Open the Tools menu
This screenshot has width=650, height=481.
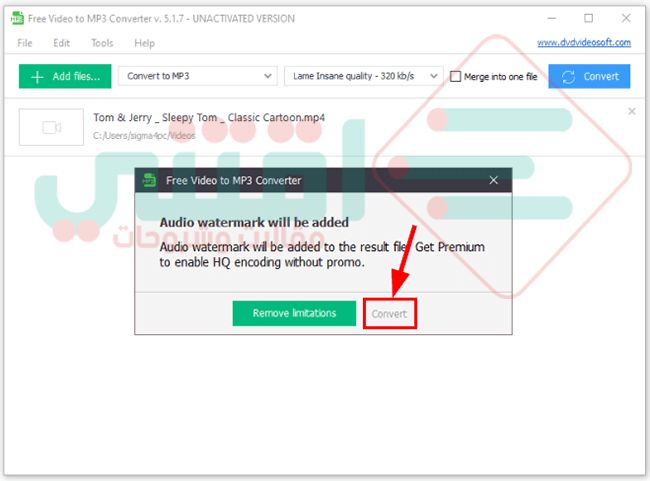coord(102,43)
